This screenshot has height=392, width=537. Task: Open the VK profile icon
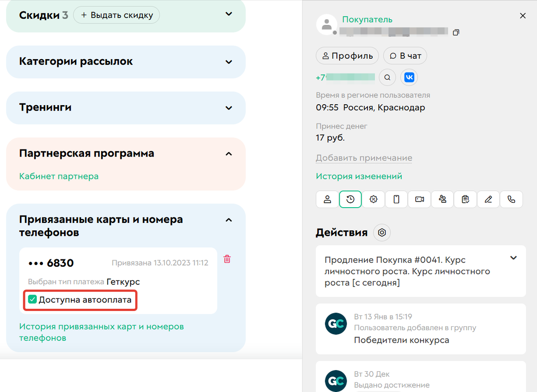coord(409,77)
